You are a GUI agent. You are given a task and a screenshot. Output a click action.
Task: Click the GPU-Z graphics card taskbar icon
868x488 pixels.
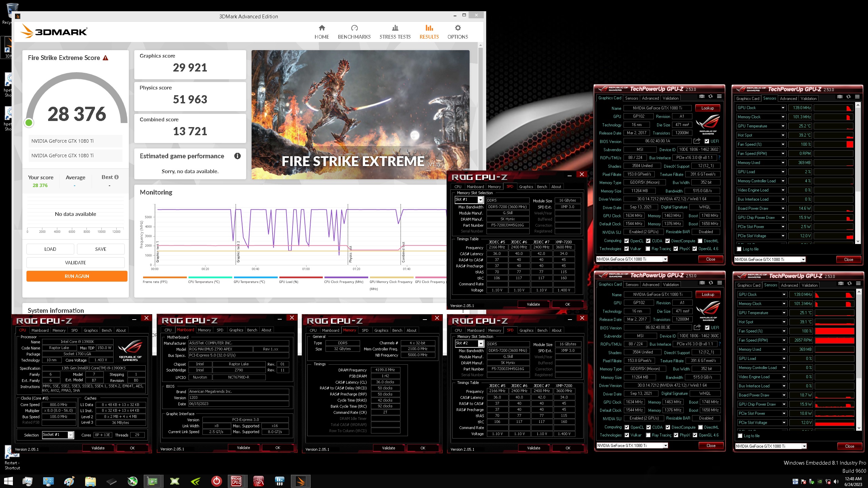coord(152,481)
